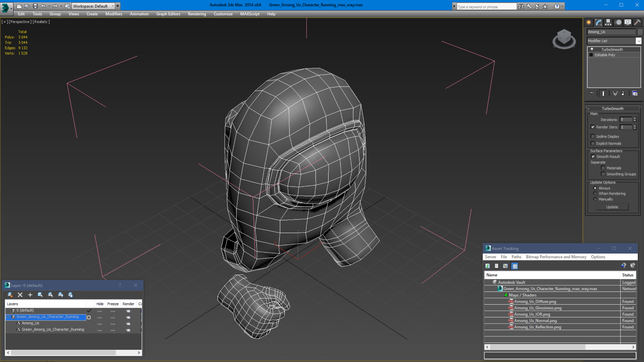Image resolution: width=644 pixels, height=362 pixels.
Task: Toggle the Render Iters checkbox
Action: 593,127
